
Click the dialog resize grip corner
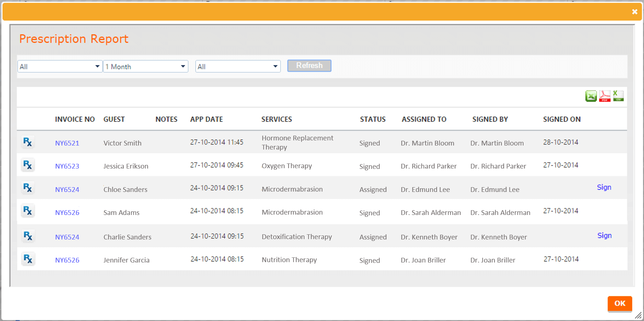point(638,315)
